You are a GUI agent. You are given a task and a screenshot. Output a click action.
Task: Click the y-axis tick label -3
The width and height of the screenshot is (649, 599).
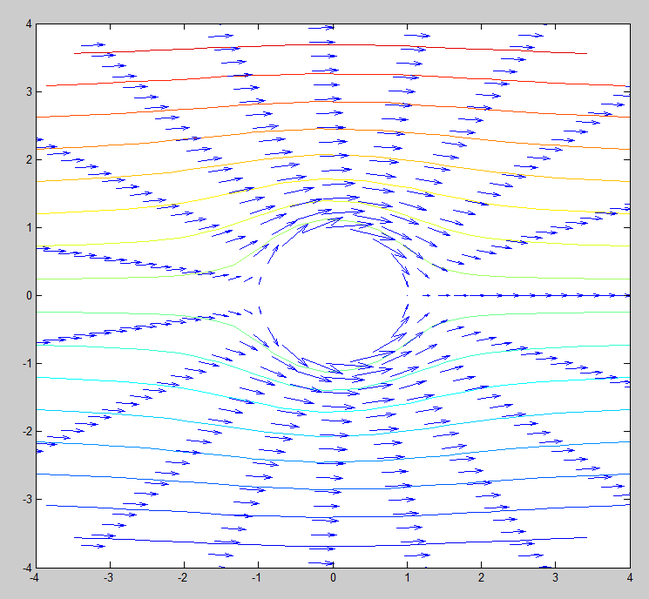pyautogui.click(x=26, y=499)
